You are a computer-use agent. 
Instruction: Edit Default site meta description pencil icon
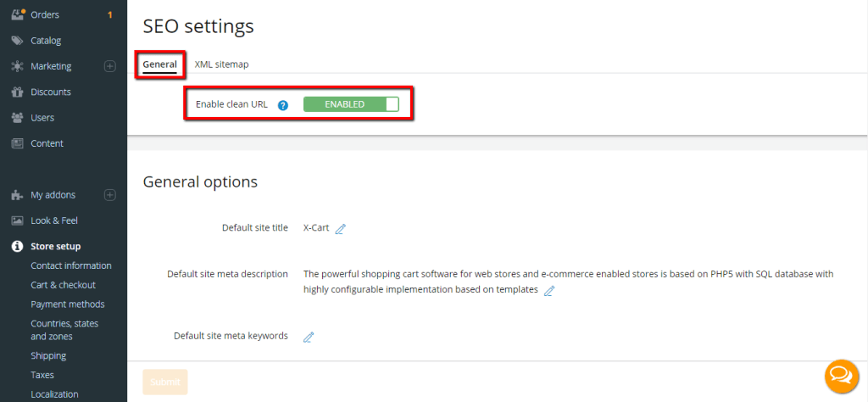549,291
